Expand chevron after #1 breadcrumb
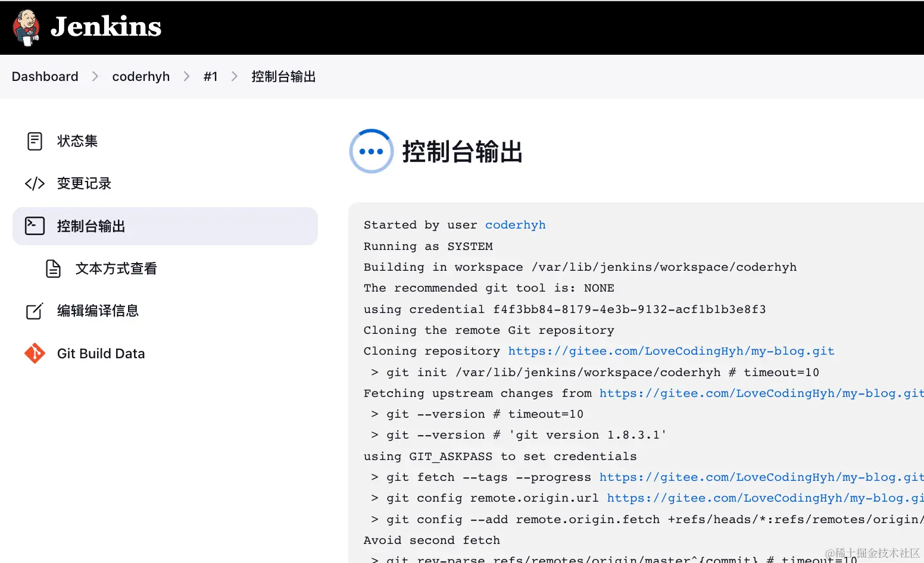Viewport: 924px width, 563px height. [235, 77]
